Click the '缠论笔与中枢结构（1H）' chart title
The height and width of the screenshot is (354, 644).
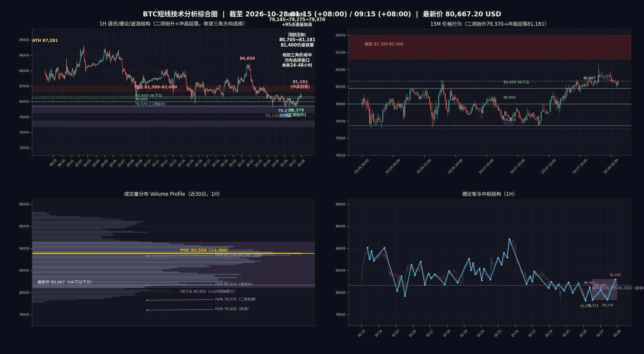pos(489,194)
